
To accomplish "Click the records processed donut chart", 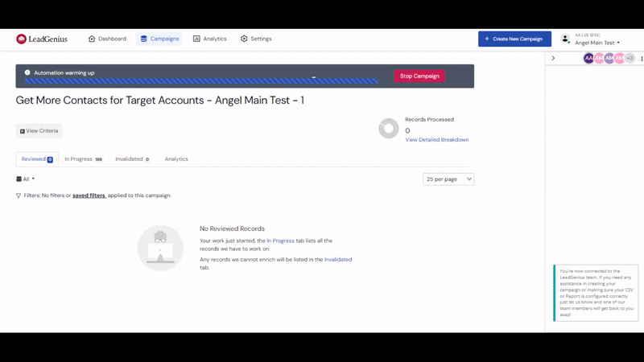I will click(x=389, y=129).
